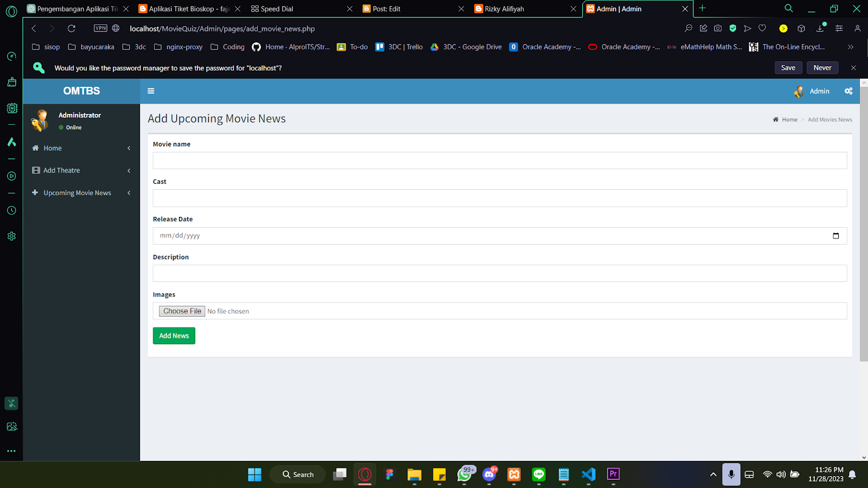Click the Home icon in breadcrumb
This screenshot has width=868, height=488.
[x=776, y=120]
